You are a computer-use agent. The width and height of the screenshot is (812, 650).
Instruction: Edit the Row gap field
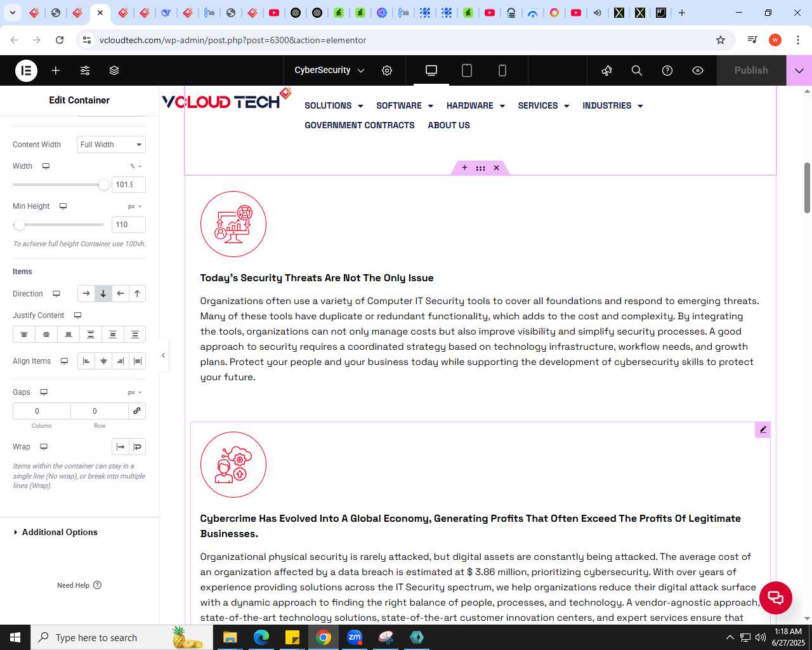100,411
